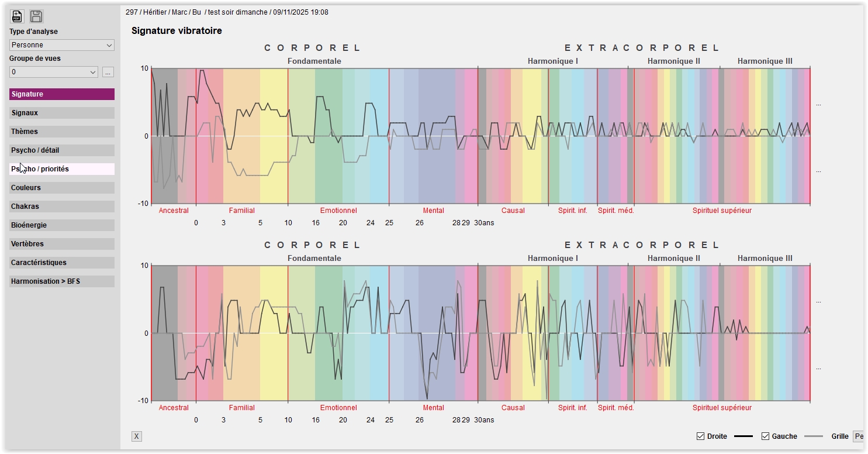
Task: Open the Bioénergie section
Action: tap(62, 225)
